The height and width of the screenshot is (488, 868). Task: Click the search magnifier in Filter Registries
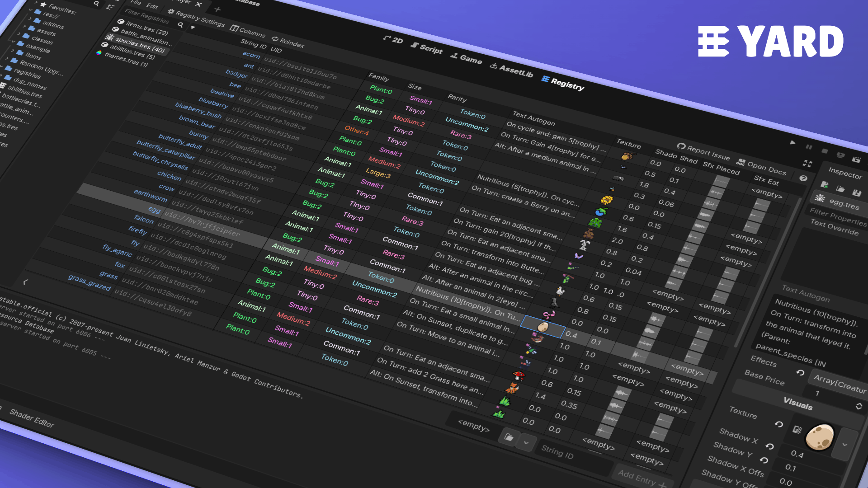181,25
